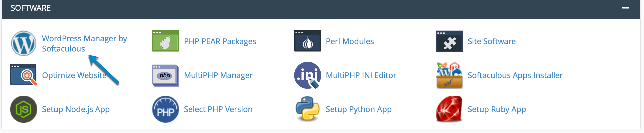The image size is (644, 133).
Task: Open the Perl Modules onion icon
Action: (x=308, y=41)
